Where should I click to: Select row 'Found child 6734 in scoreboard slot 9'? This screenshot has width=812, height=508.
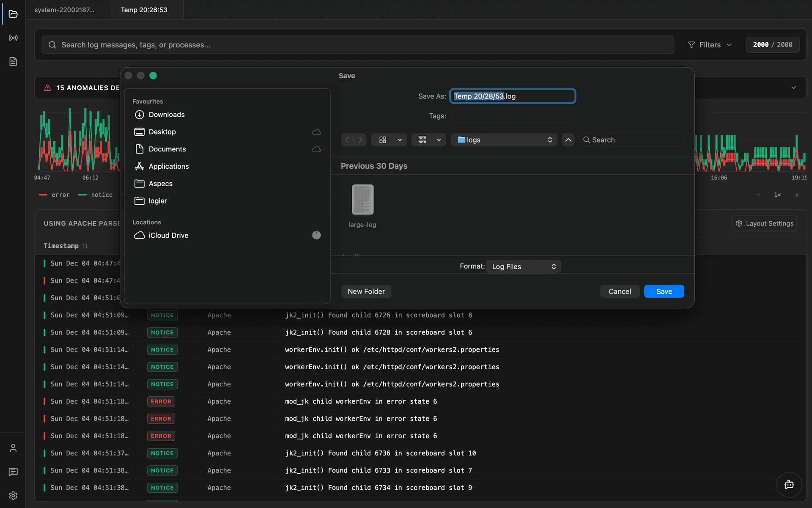(420, 488)
